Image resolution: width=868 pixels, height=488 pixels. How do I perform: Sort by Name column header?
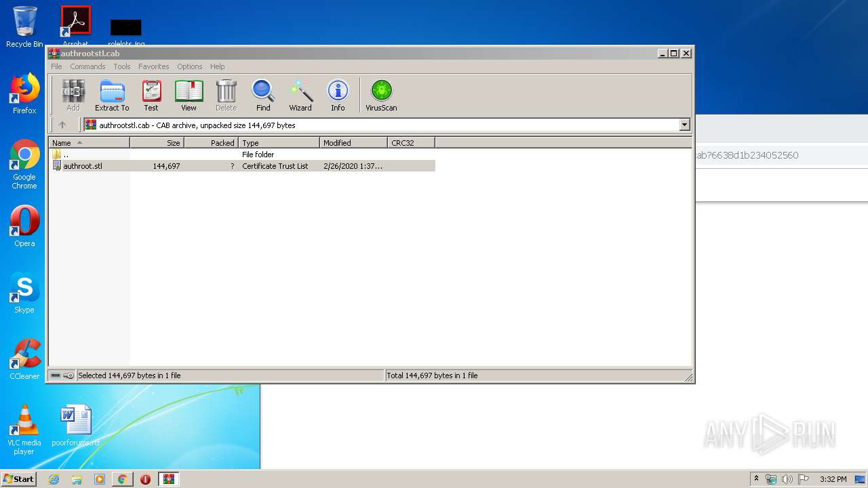point(89,143)
